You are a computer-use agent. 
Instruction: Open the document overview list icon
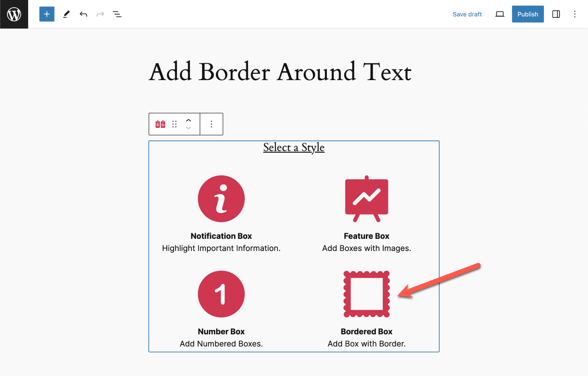(117, 14)
